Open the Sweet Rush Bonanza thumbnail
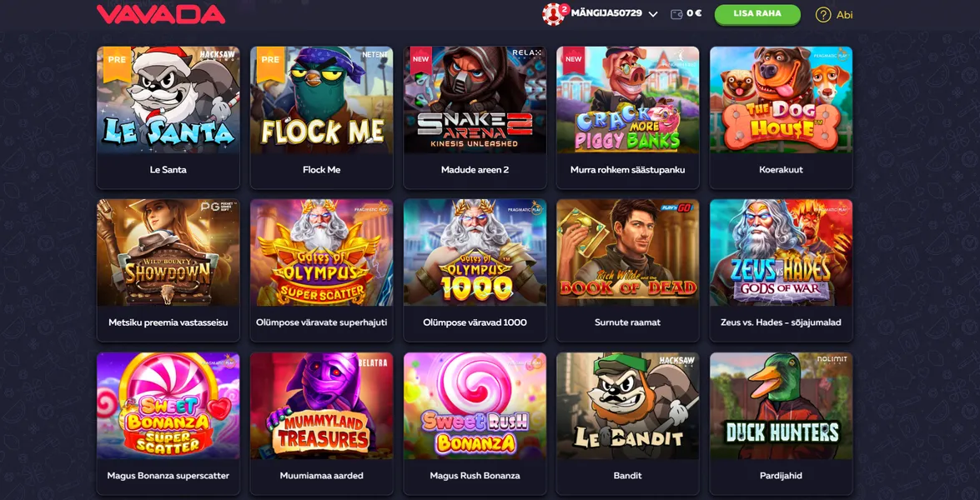Image resolution: width=980 pixels, height=500 pixels. pyautogui.click(x=475, y=406)
